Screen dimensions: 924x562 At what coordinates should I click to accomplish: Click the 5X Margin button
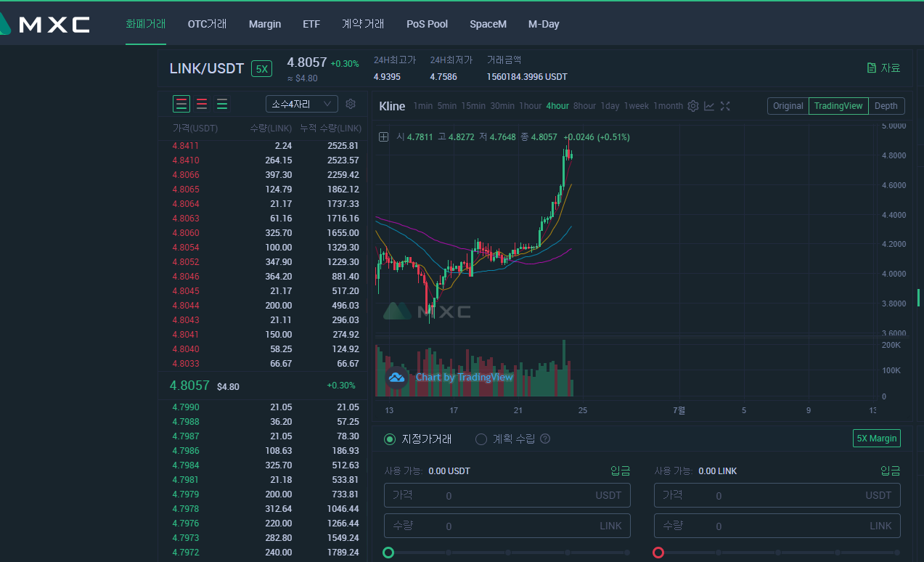[877, 439]
